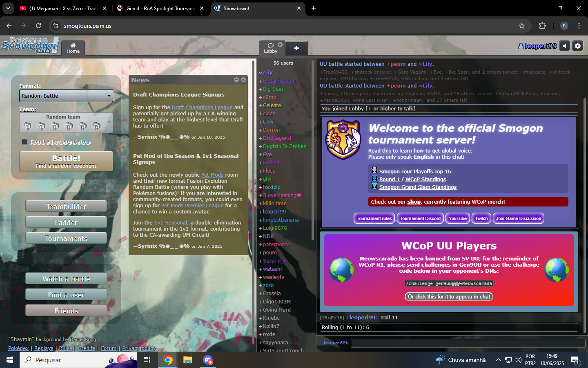This screenshot has width=588, height=368.
Task: Go to the Home tab
Action: pos(73,48)
